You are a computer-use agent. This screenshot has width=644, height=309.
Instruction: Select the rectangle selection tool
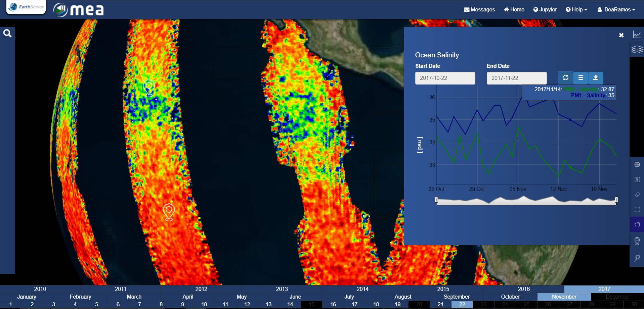637,209
